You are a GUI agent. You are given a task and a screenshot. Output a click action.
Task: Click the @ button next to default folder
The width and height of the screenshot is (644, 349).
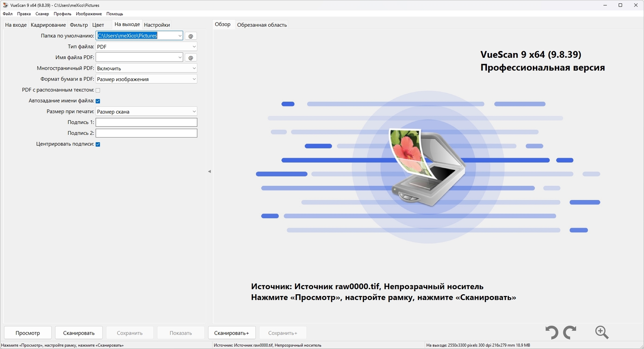191,36
